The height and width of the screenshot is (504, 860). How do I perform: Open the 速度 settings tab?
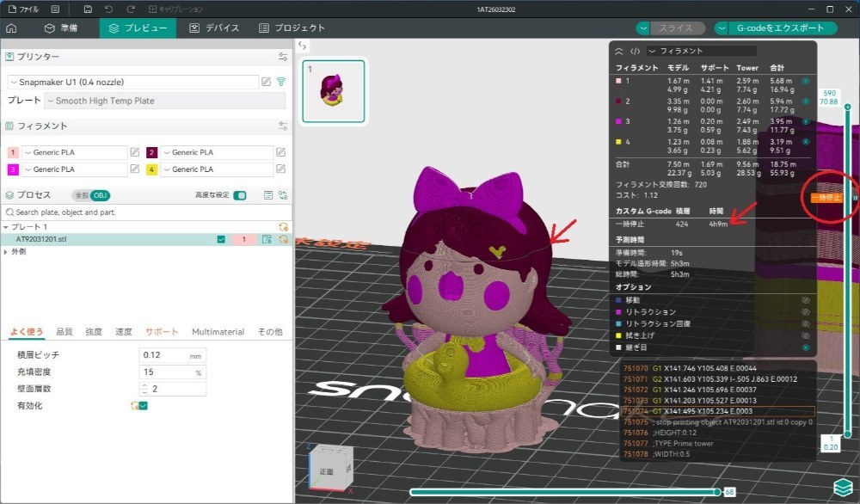click(123, 332)
